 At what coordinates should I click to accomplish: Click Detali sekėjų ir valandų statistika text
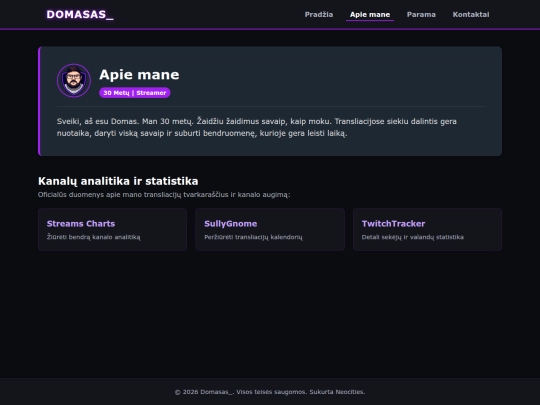(x=413, y=237)
